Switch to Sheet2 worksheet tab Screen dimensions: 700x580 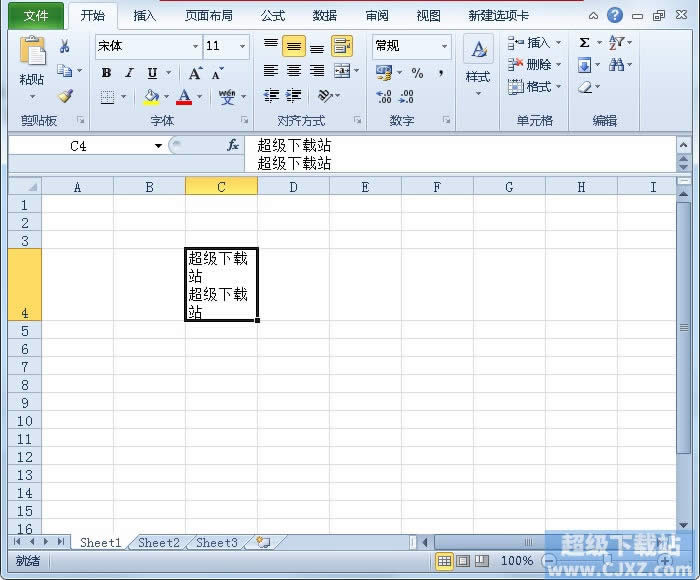pos(158,542)
